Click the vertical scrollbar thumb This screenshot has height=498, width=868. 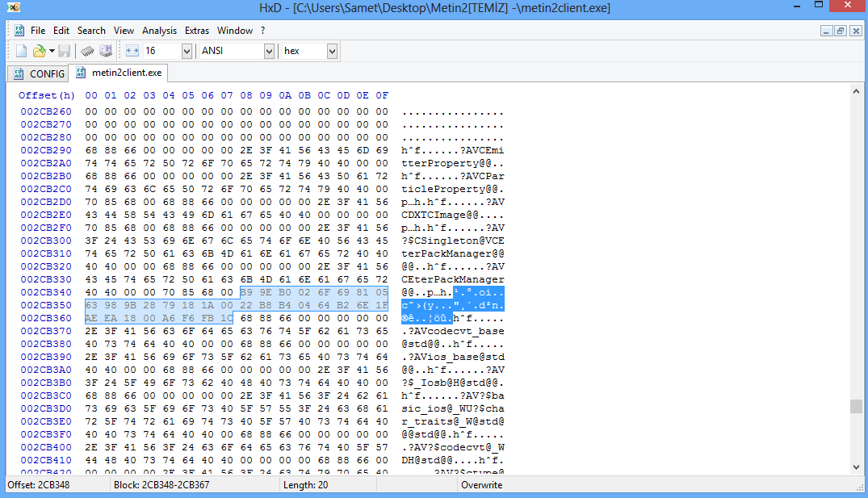[856, 406]
